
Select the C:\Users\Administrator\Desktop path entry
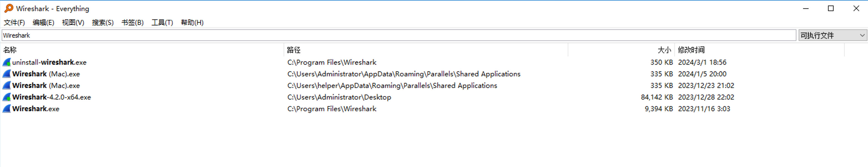pos(339,97)
